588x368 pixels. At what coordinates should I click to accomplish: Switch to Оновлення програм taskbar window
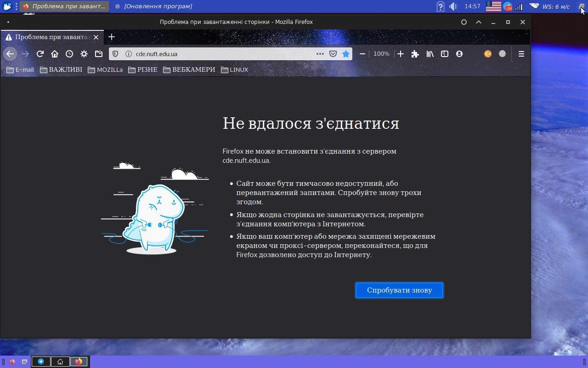click(x=154, y=6)
